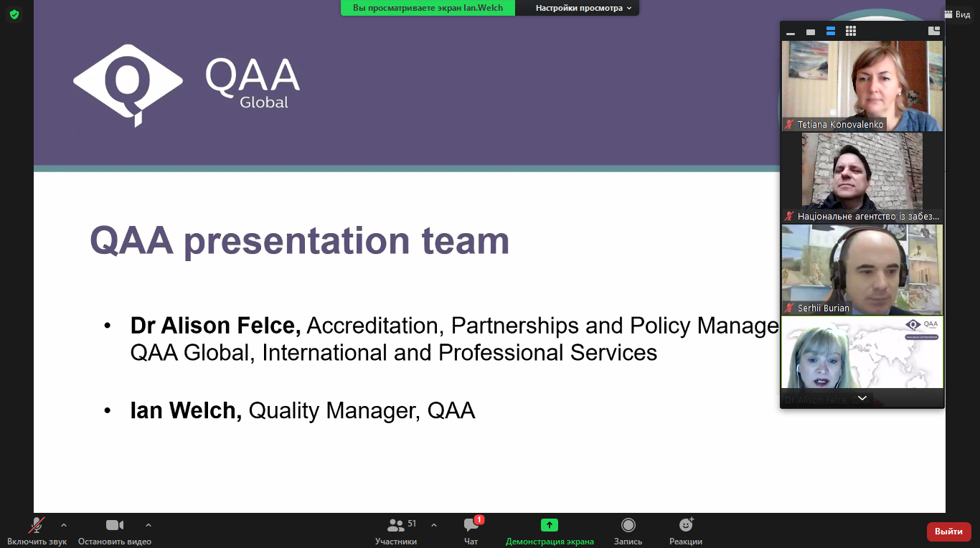
Task: Toggle the thumbnail panel's stacked strip view
Action: coord(831,31)
